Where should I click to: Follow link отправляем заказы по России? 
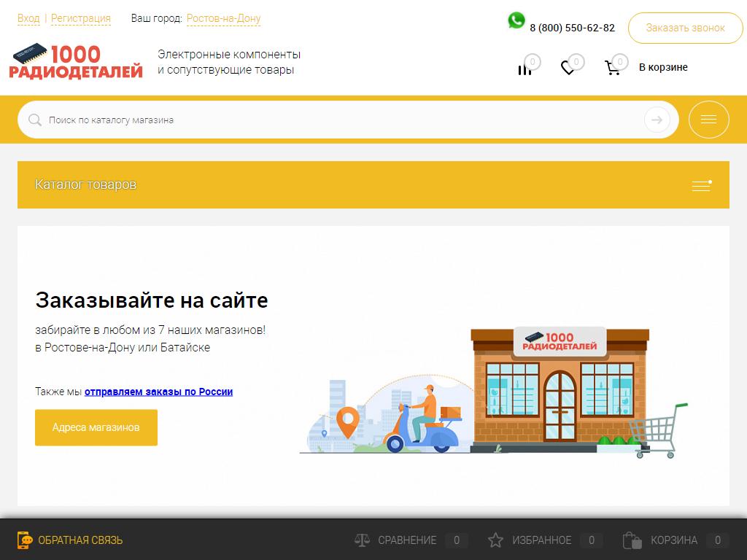(158, 392)
